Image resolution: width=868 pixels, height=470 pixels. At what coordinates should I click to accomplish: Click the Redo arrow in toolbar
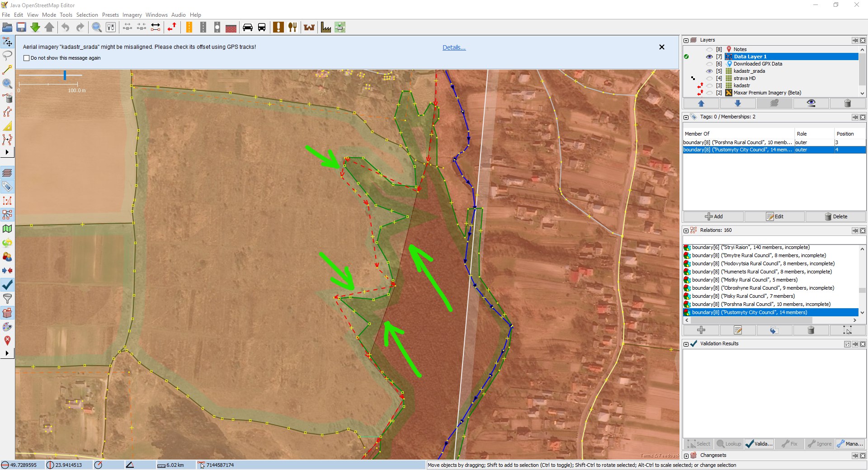80,28
